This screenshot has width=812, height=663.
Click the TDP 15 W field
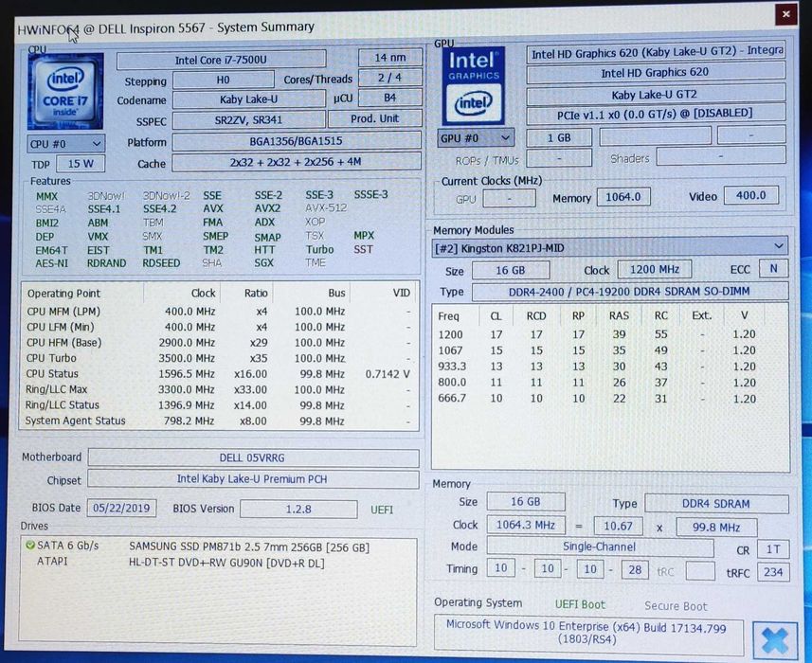tap(81, 164)
